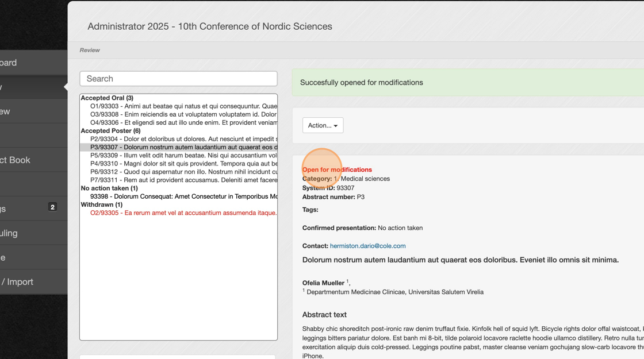Select abstract O3/93308 from Accepted Oral

pos(183,114)
